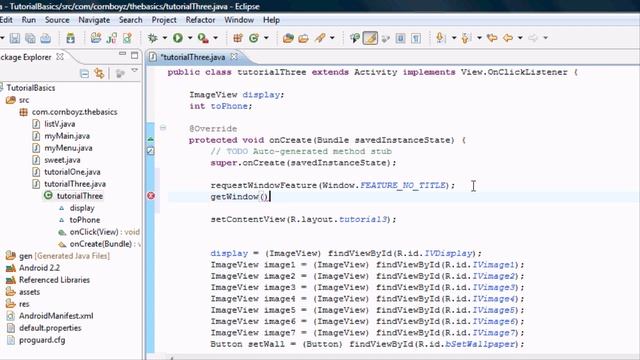The width and height of the screenshot is (640, 360).
Task: Open the Search menu
Action: tap(131, 20)
